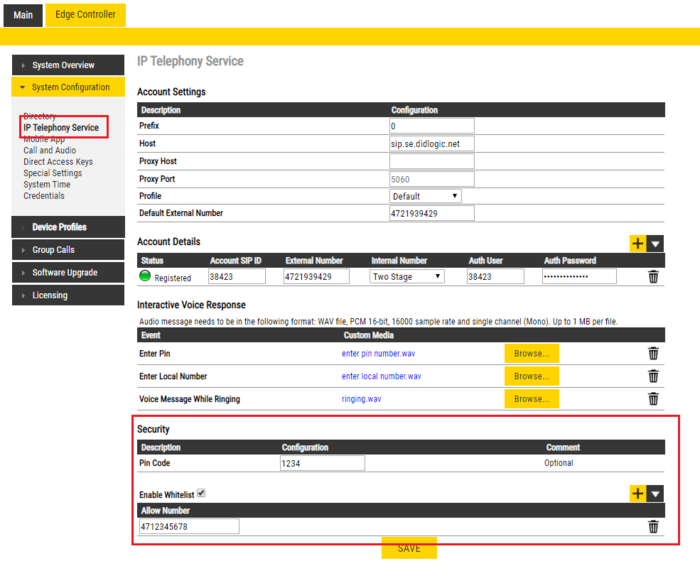
Task: Open the Edge Controller tab
Action: pyautogui.click(x=85, y=14)
